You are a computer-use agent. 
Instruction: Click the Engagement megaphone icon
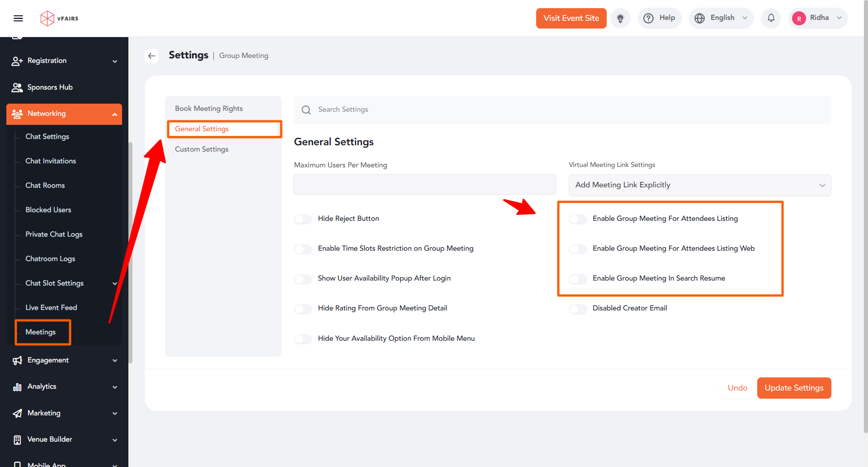(x=17, y=360)
